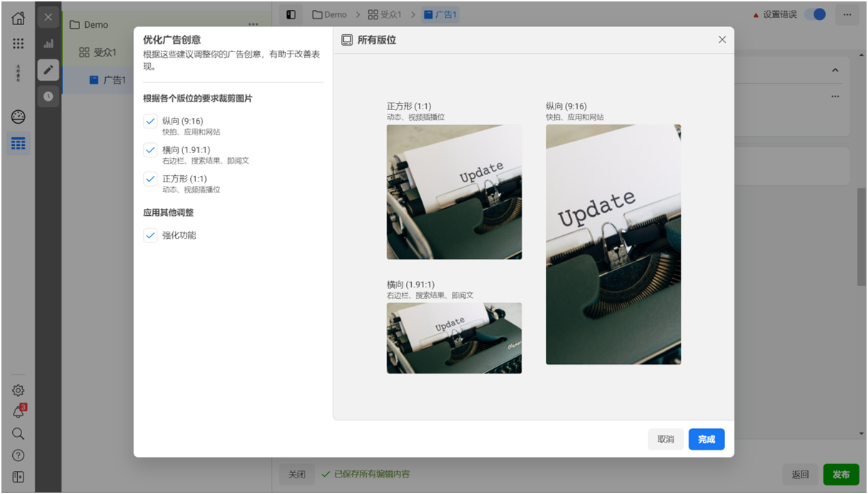Open notifications via the bell icon
The image size is (868, 494).
coord(18,412)
